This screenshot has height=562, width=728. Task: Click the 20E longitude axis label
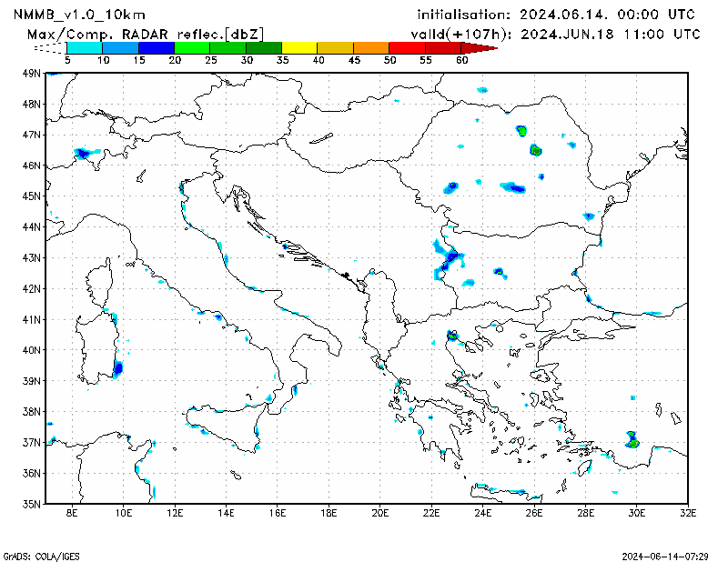380,514
